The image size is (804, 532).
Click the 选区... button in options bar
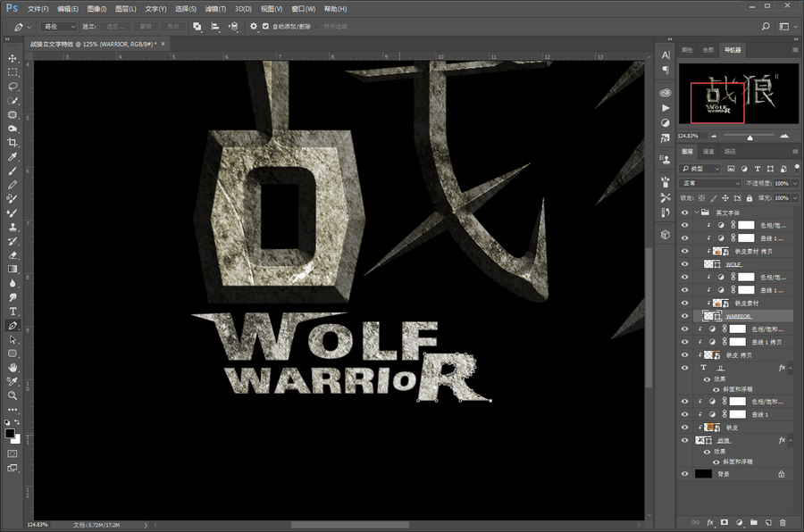click(113, 27)
